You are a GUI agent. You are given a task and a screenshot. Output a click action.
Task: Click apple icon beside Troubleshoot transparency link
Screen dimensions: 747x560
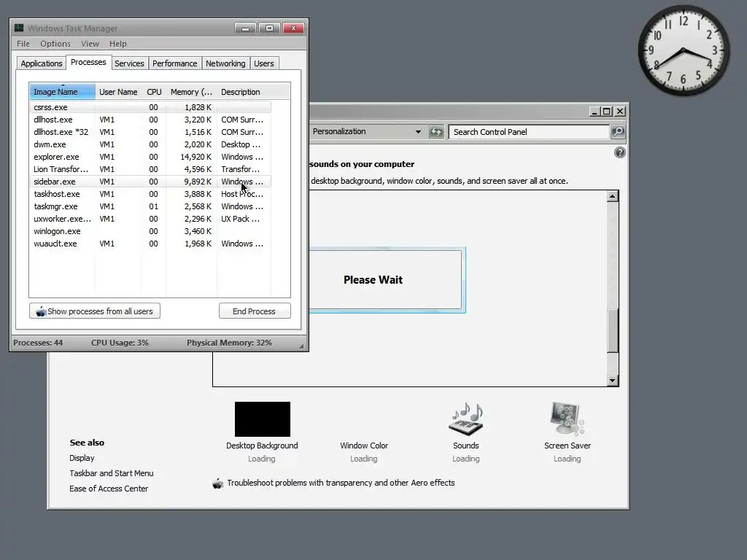click(217, 483)
